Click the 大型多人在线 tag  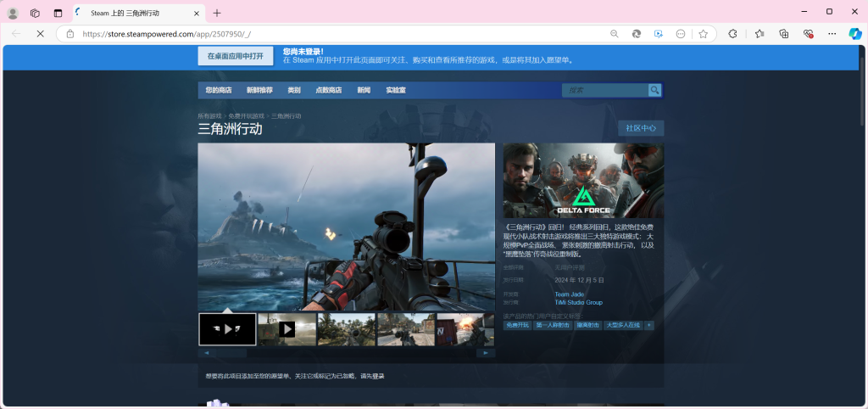[x=623, y=325]
